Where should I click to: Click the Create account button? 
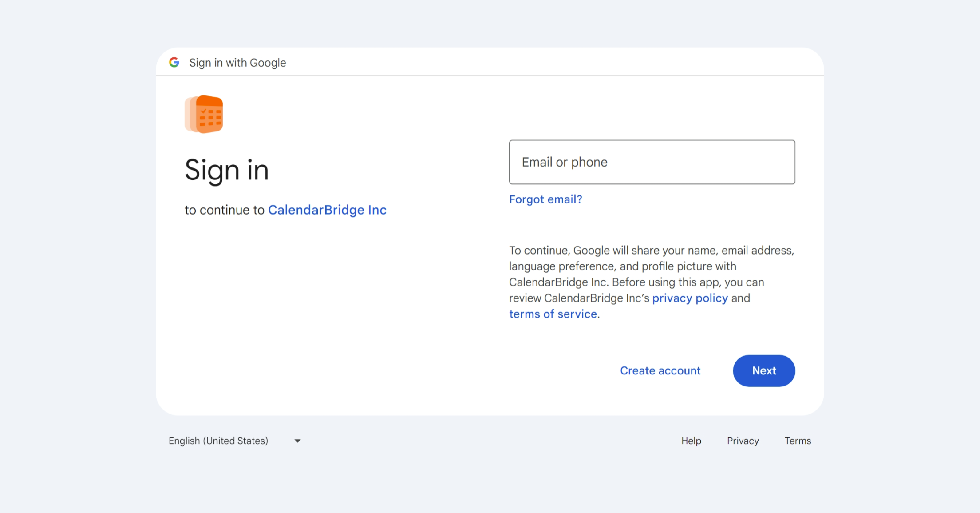pos(660,371)
